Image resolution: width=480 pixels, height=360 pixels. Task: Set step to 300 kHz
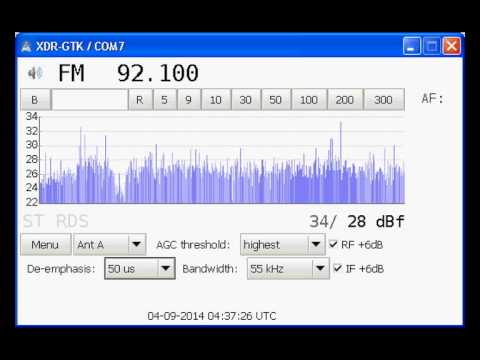384,100
